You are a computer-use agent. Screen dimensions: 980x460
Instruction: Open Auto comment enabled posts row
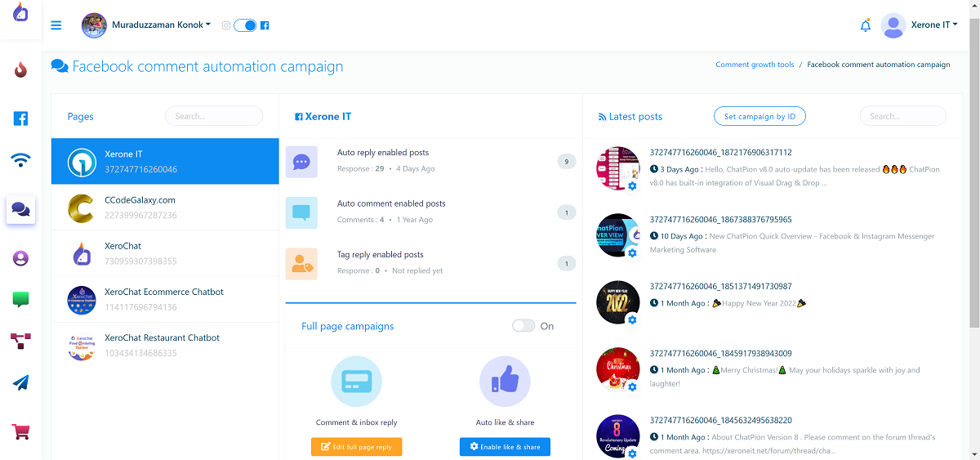click(431, 212)
